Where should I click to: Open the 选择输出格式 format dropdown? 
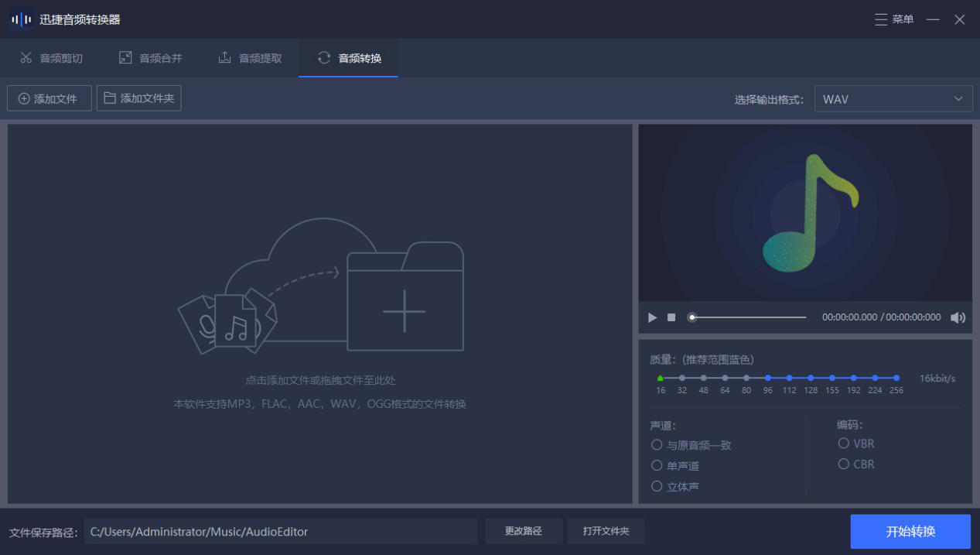pos(893,98)
